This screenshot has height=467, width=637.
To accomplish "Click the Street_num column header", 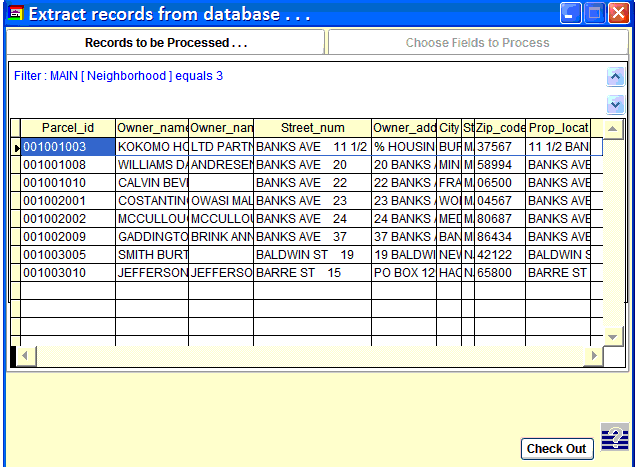I will [311, 128].
